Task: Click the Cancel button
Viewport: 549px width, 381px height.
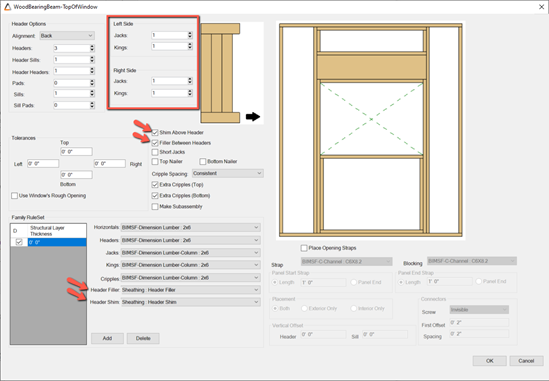Action: point(526,361)
